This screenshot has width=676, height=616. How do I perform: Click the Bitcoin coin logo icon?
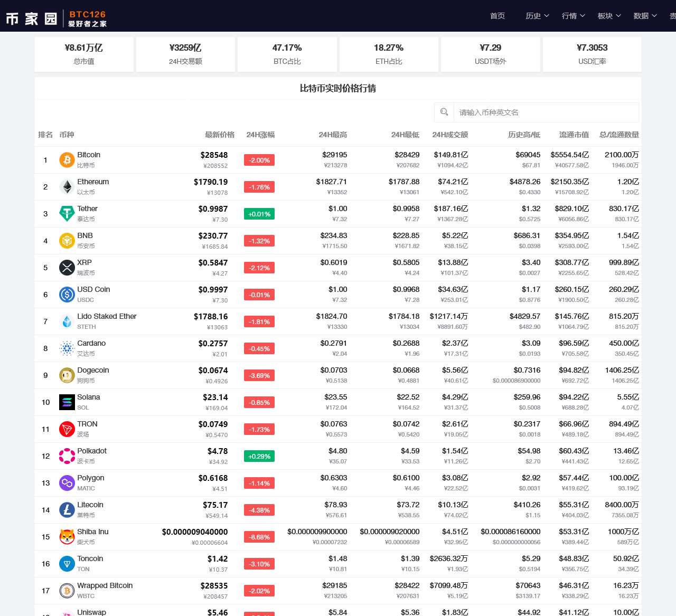point(67,160)
